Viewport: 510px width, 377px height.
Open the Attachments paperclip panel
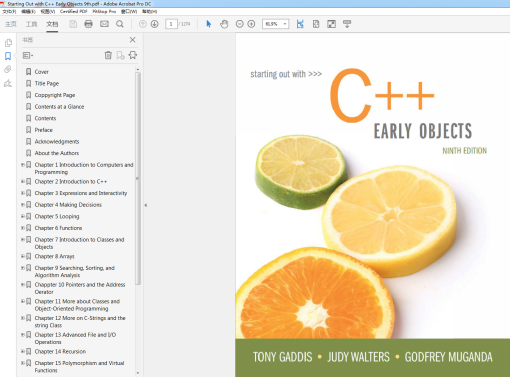tap(8, 69)
